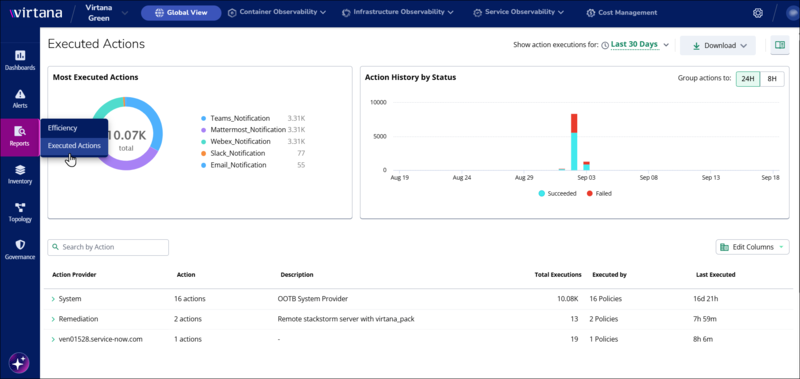
Task: Expand the System provider row
Action: point(53,299)
